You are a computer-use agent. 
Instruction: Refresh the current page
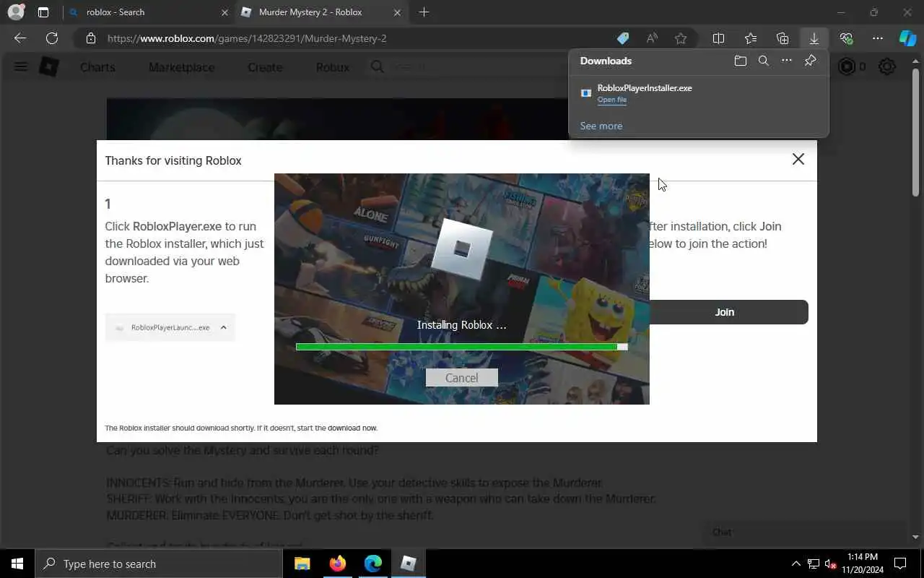point(52,38)
